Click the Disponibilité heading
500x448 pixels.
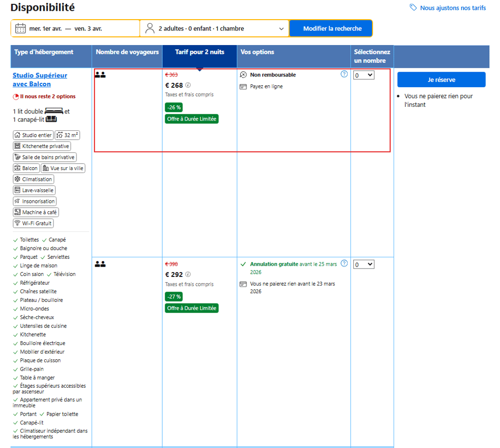pyautogui.click(x=43, y=7)
